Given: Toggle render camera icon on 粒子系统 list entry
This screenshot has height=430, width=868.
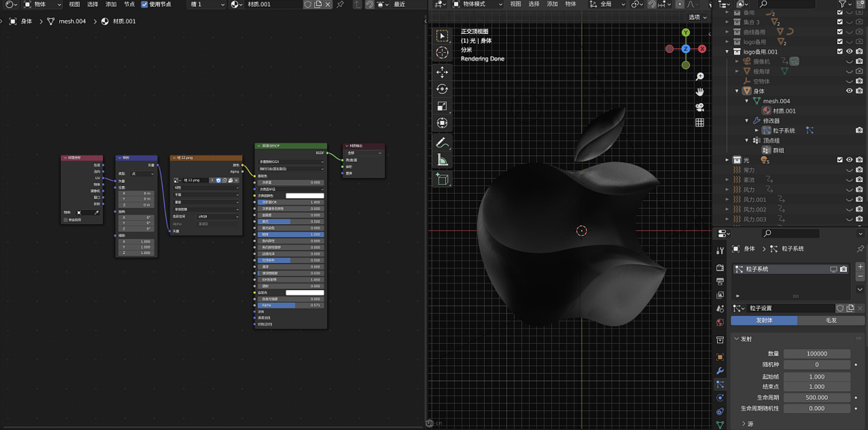Looking at the screenshot, I should pyautogui.click(x=844, y=269).
